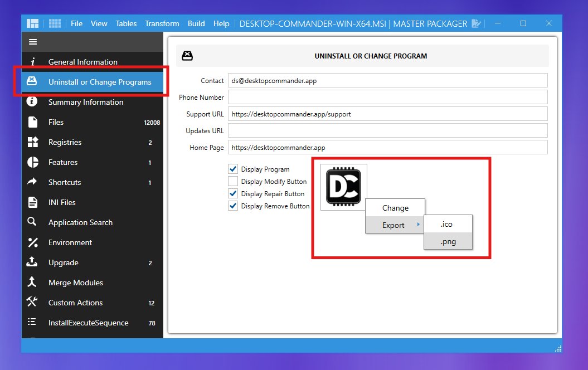Screen dimensions: 588x370
Task: Click the Registries blocks icon
Action: 33,142
